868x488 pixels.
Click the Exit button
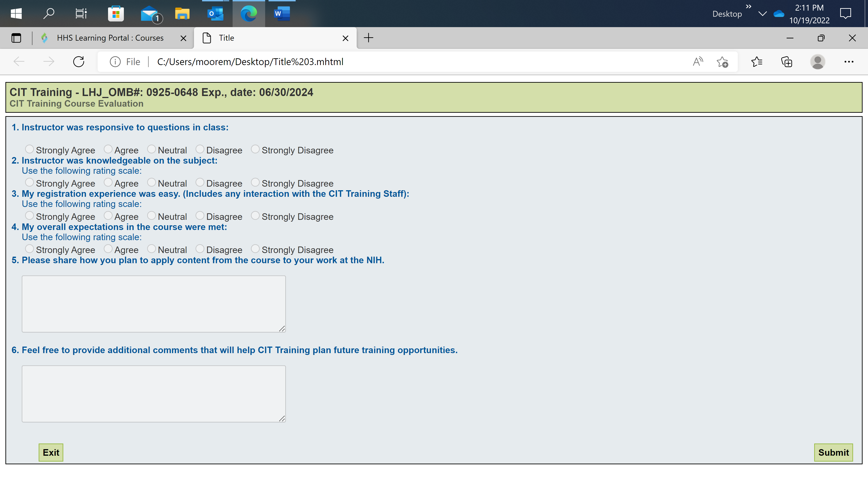pyautogui.click(x=51, y=452)
